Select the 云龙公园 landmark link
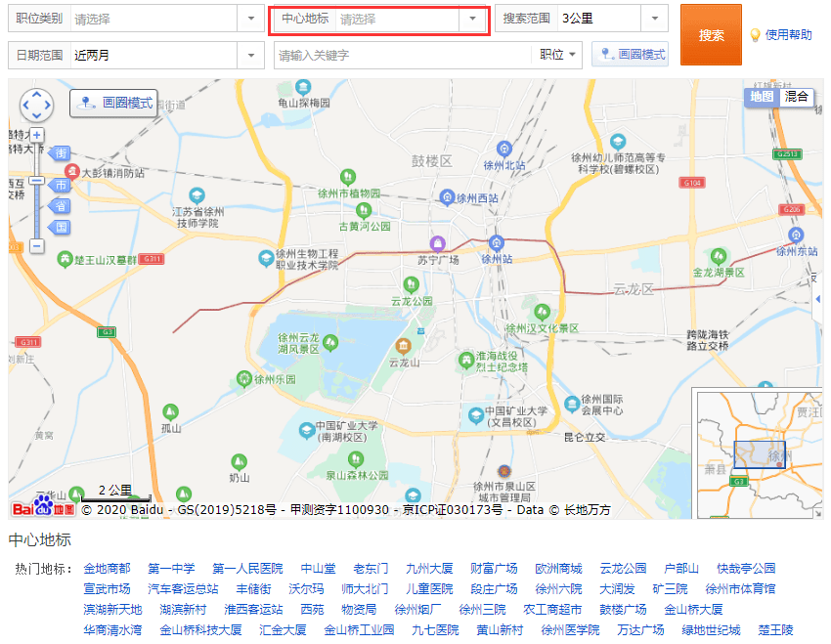Image resolution: width=831 pixels, height=644 pixels. [623, 568]
